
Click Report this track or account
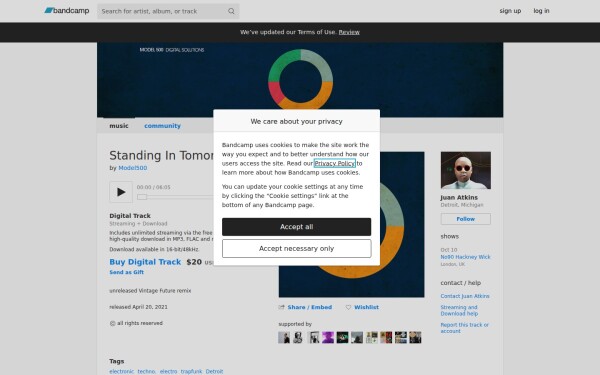[x=465, y=328]
